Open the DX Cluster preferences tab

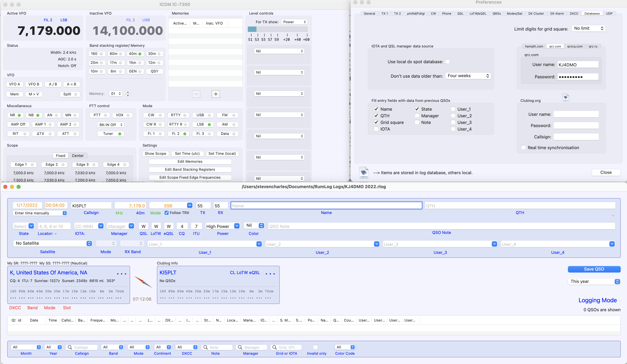[536, 13]
